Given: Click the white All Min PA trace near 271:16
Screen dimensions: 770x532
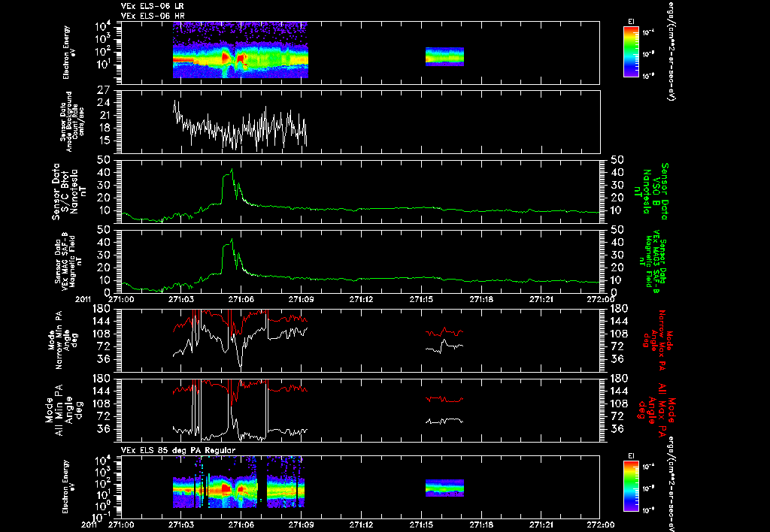Looking at the screenshot, I should pos(444,421).
